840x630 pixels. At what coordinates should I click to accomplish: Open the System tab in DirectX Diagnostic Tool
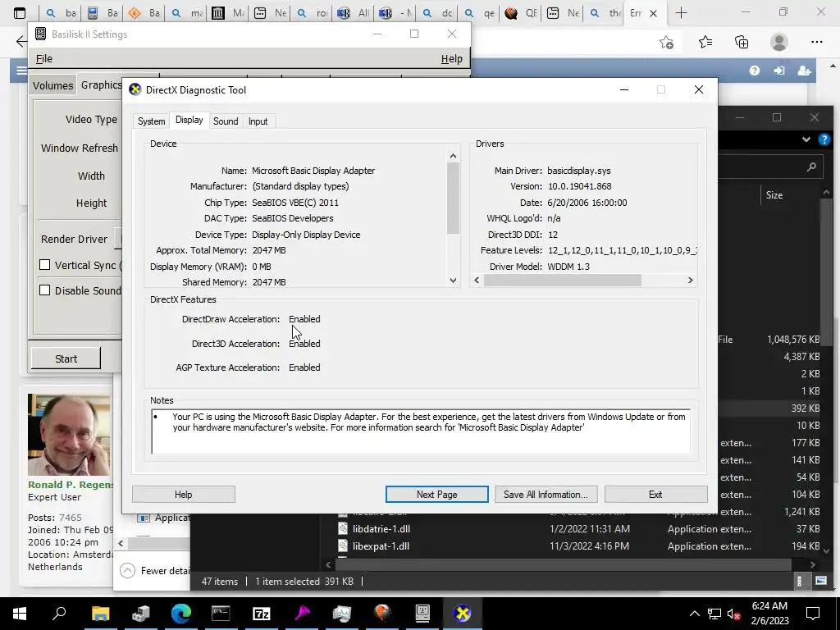(x=151, y=121)
